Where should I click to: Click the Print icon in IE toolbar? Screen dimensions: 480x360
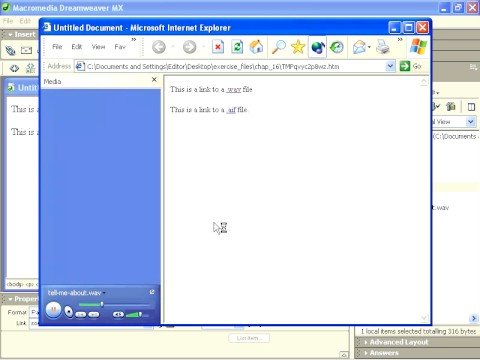click(383, 47)
